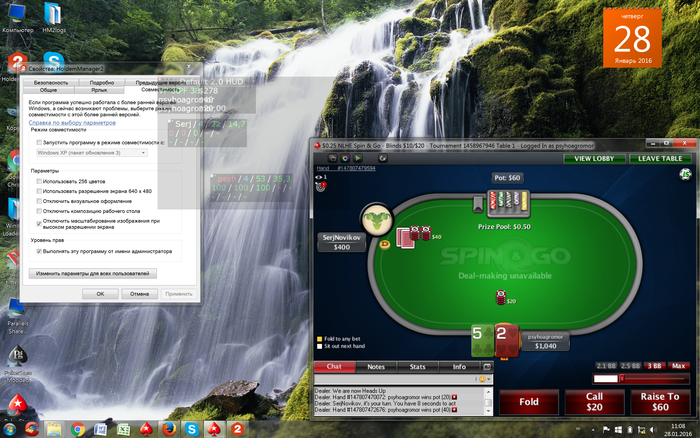Open Word from the taskbar
Image resolution: width=700 pixels, height=438 pixels.
click(100, 430)
